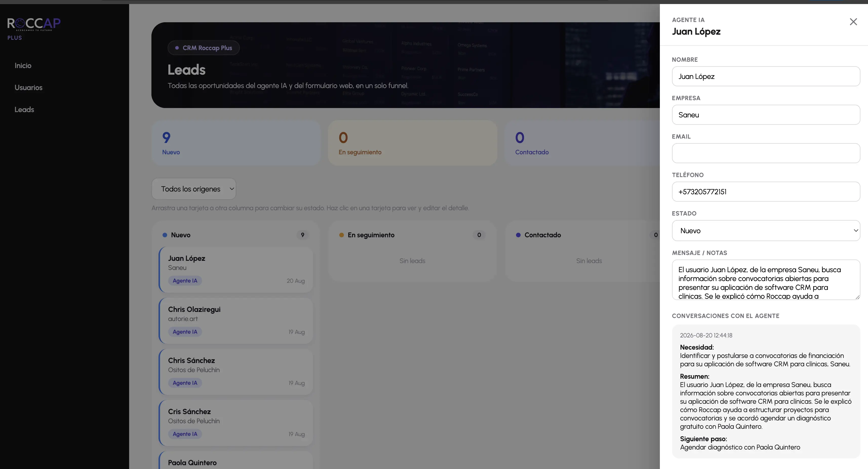Open the Juan López lead card
868x469 pixels.
coord(236,270)
